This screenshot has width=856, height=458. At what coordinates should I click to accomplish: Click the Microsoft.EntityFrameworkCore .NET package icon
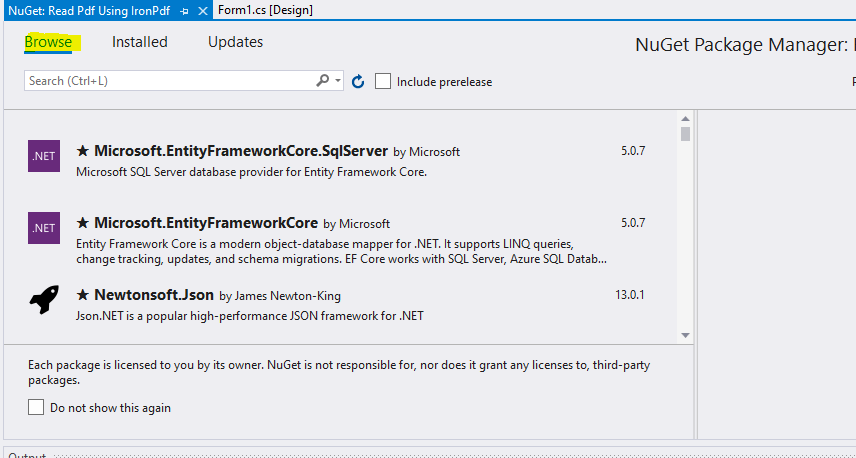(44, 228)
